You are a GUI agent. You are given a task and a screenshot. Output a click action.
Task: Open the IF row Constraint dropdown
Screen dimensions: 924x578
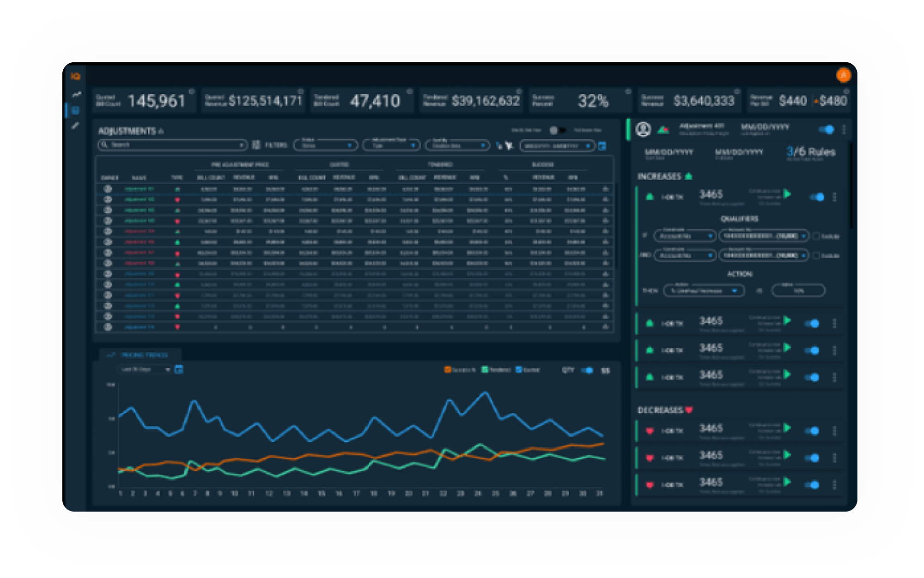click(x=685, y=236)
